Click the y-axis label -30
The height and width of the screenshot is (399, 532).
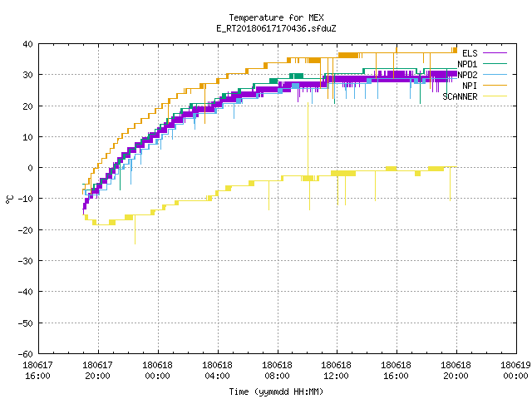click(x=26, y=261)
